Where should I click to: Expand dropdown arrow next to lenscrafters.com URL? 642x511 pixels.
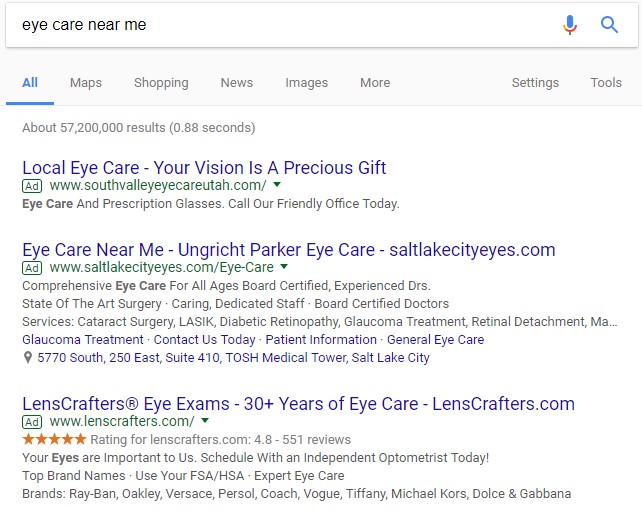pyautogui.click(x=206, y=421)
